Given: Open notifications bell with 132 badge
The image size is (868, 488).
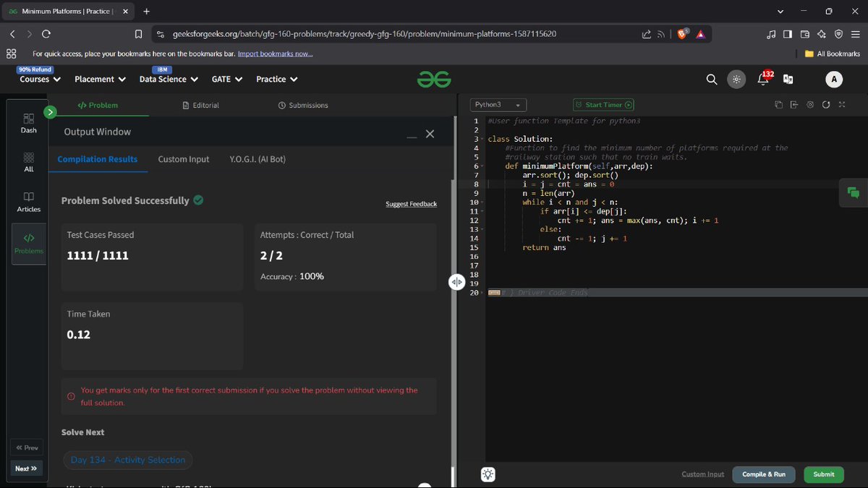Looking at the screenshot, I should (764, 78).
